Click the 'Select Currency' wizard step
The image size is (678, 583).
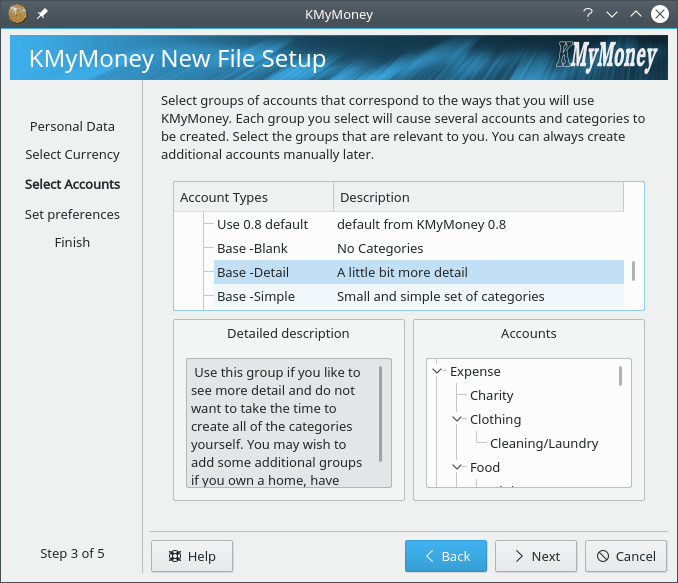pos(72,154)
